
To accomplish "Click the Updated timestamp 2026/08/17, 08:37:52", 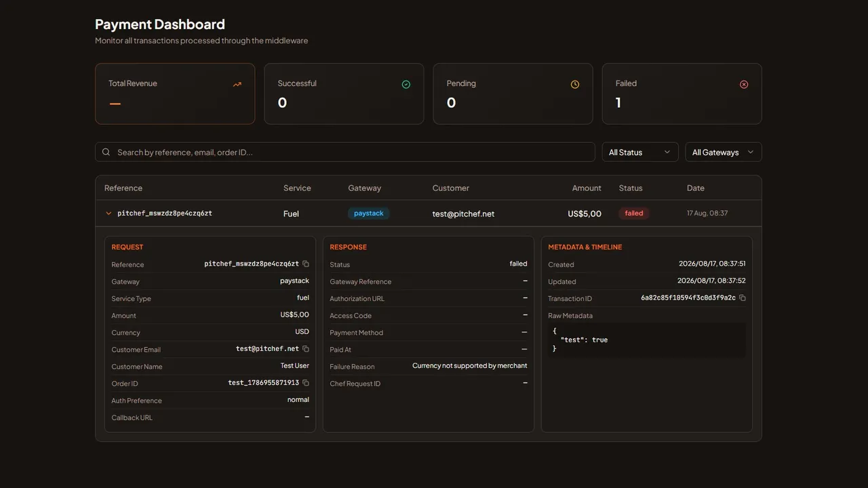I will coord(712,281).
